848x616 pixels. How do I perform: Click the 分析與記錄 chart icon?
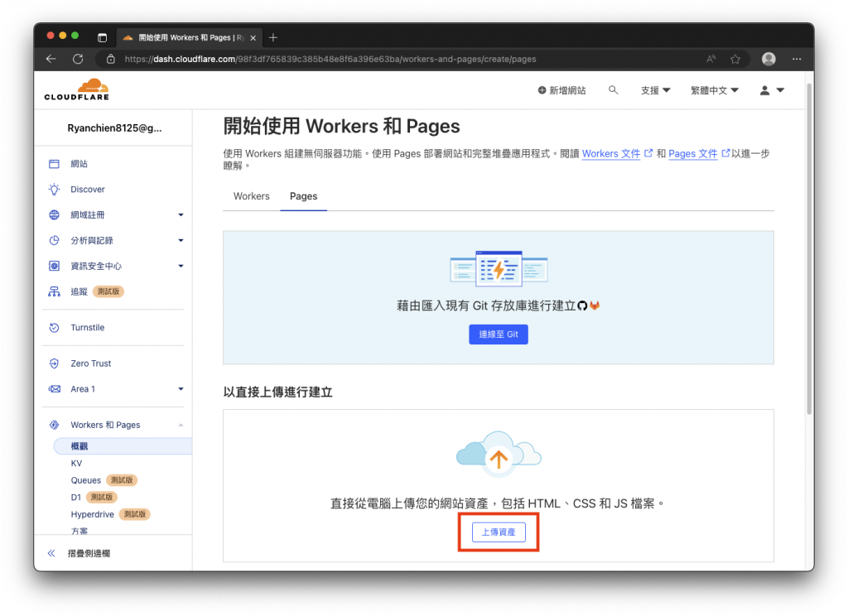[x=54, y=240]
